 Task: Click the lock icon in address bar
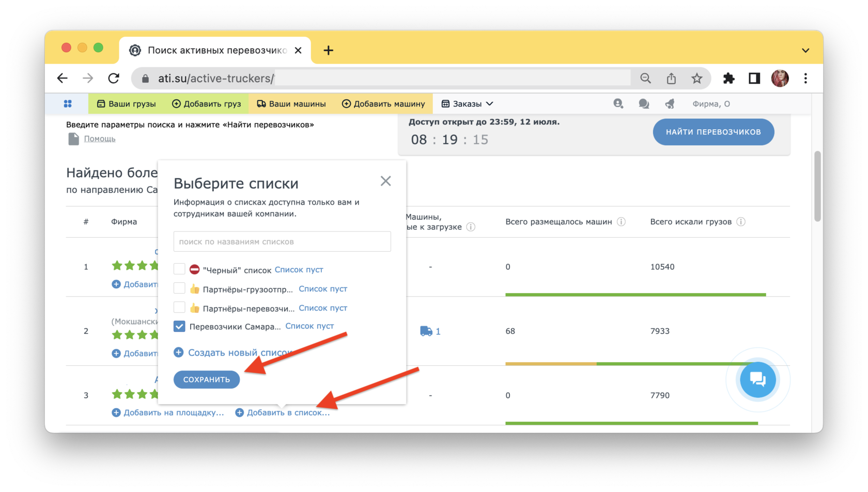146,79
